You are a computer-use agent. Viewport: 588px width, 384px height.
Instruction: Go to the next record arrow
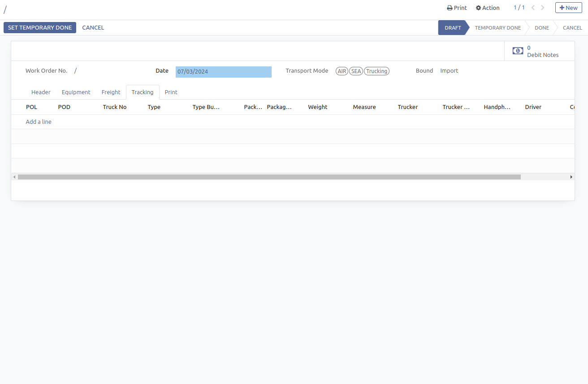click(x=543, y=8)
